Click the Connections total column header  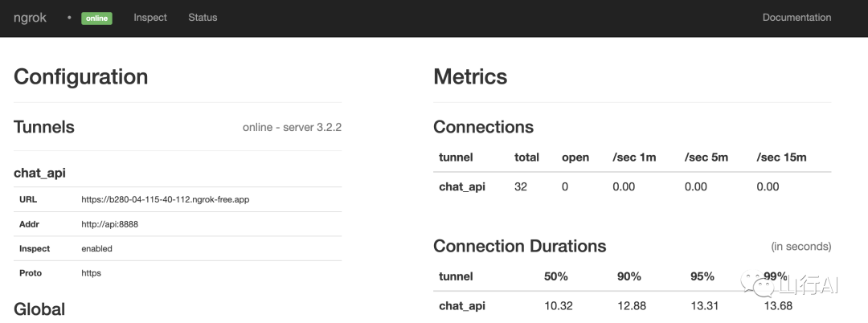[526, 157]
